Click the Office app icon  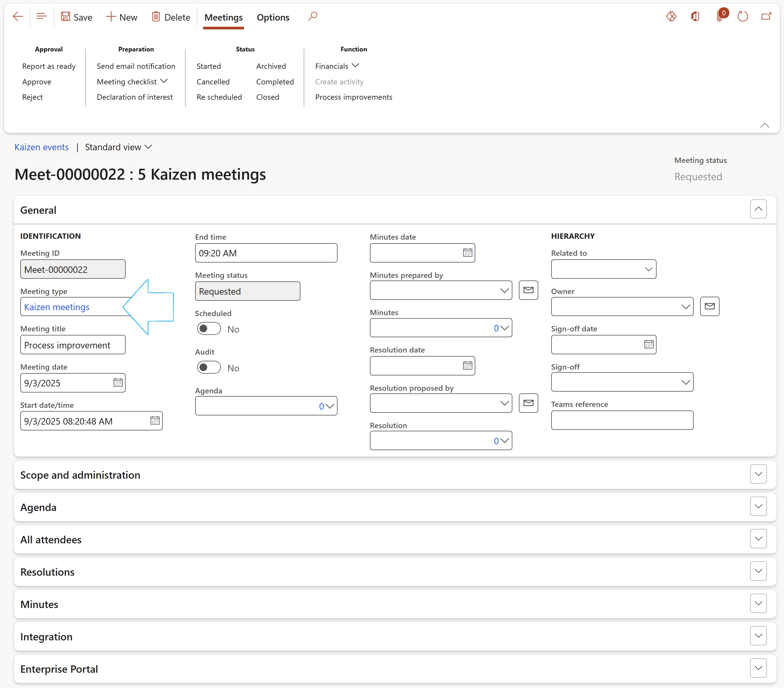[x=695, y=16]
